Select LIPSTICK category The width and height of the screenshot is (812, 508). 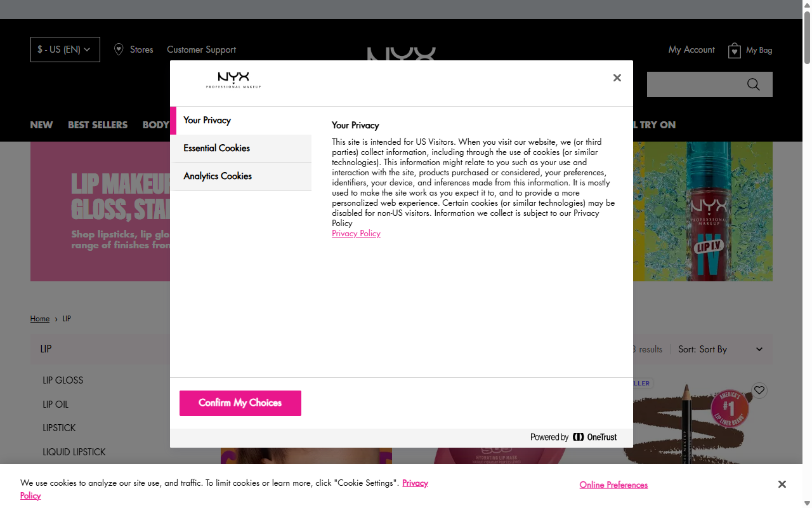click(59, 428)
